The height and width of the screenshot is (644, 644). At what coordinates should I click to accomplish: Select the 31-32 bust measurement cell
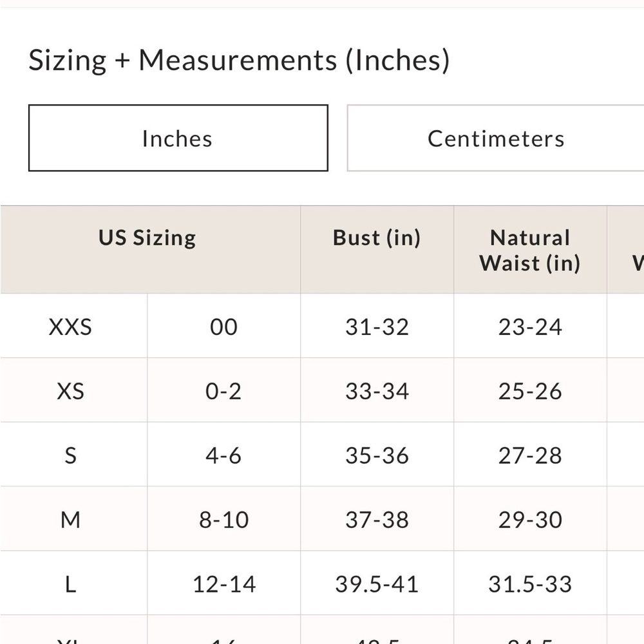(377, 327)
